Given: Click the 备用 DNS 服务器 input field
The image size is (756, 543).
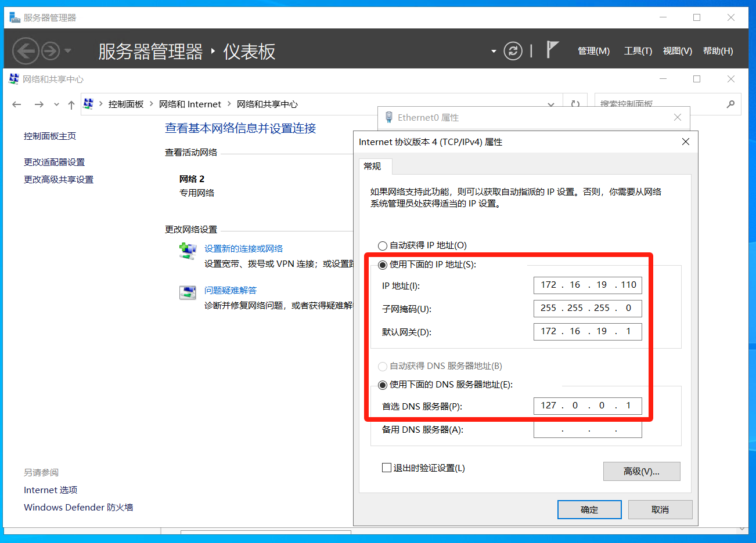Looking at the screenshot, I should point(587,430).
